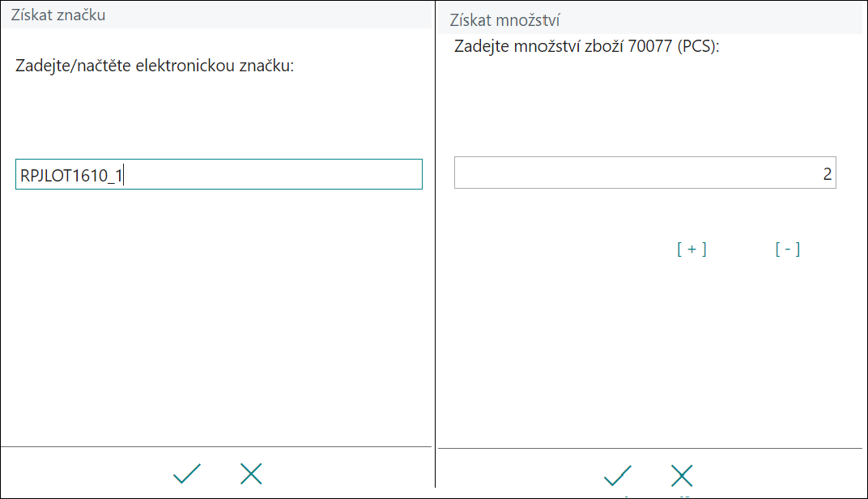The width and height of the screenshot is (868, 499).
Task: Click the Zadejte/načtěte elektronickou značku label
Action: [x=155, y=66]
